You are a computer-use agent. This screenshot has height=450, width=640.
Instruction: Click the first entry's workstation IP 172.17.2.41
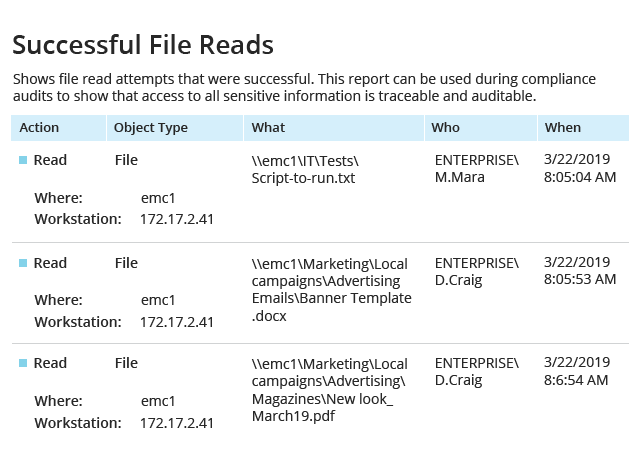click(177, 219)
